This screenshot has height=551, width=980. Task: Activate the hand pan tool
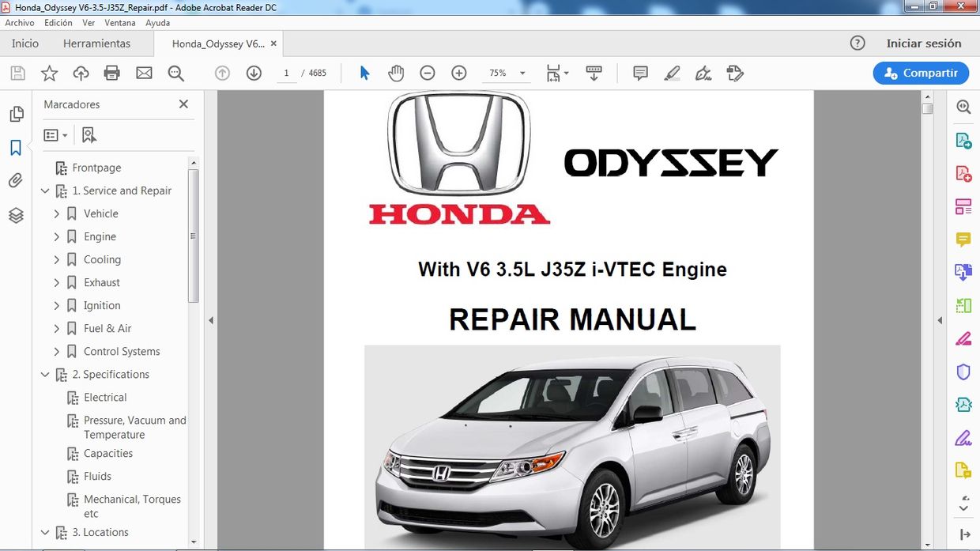396,73
